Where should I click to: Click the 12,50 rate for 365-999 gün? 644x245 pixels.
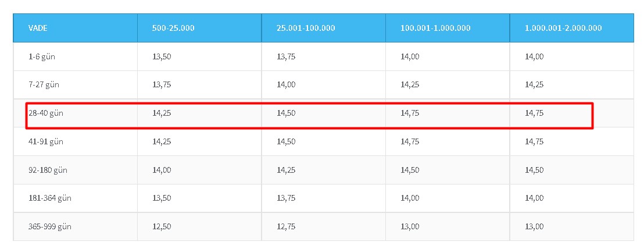(x=162, y=226)
